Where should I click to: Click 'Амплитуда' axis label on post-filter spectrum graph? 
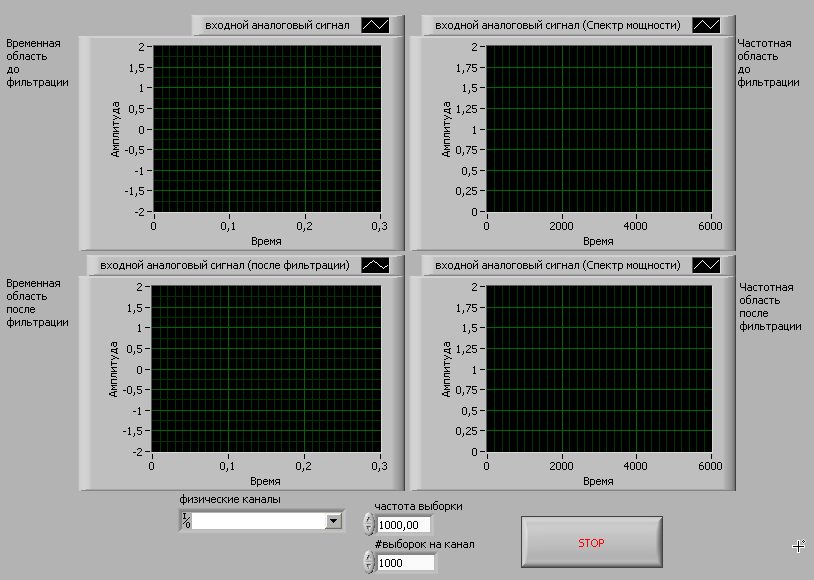(x=446, y=369)
